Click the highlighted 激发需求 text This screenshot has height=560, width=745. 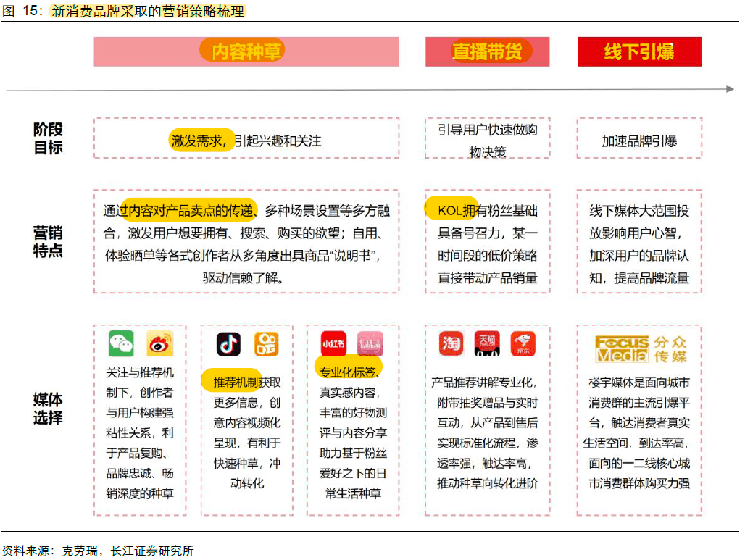200,141
